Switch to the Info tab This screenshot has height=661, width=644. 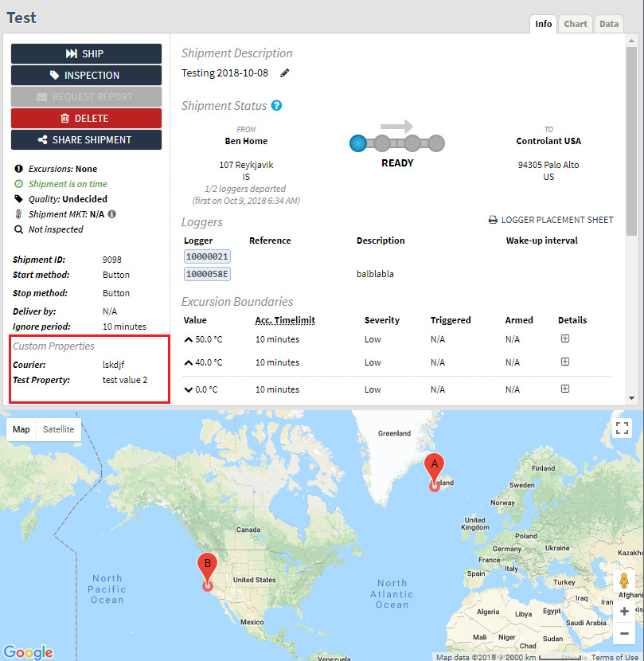point(543,24)
